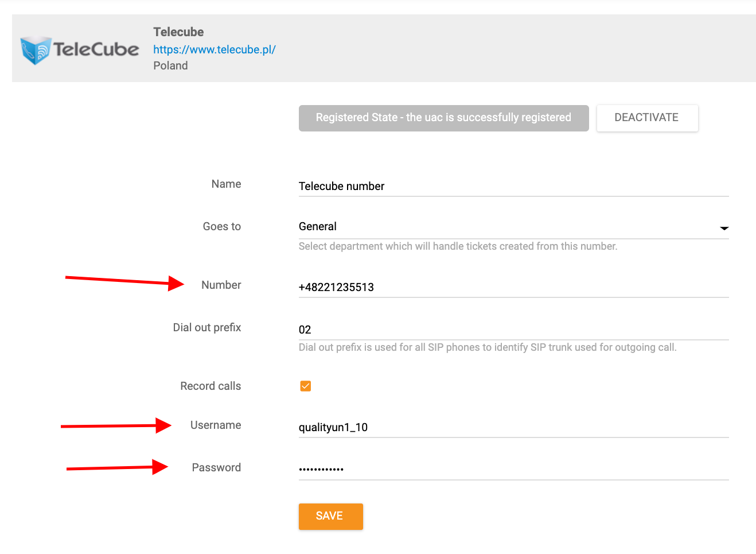This screenshot has height=554, width=756.
Task: Click the Number field containing +48221235513
Action: coord(513,287)
